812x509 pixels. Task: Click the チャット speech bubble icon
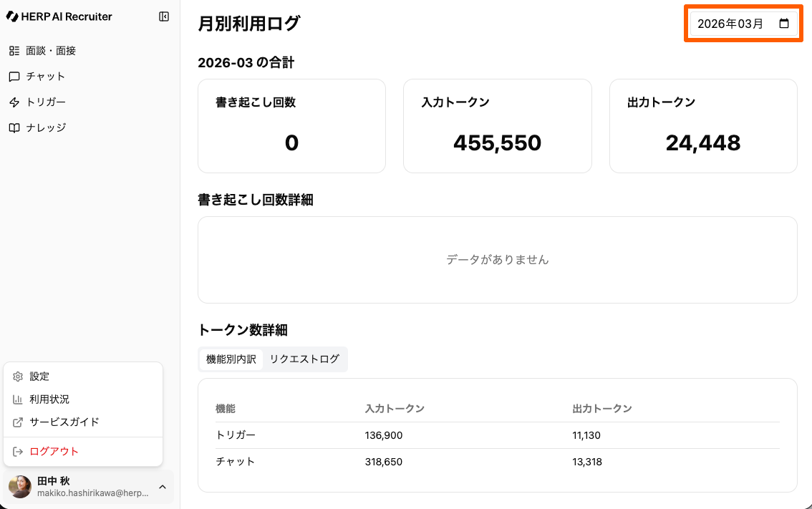pyautogui.click(x=14, y=77)
